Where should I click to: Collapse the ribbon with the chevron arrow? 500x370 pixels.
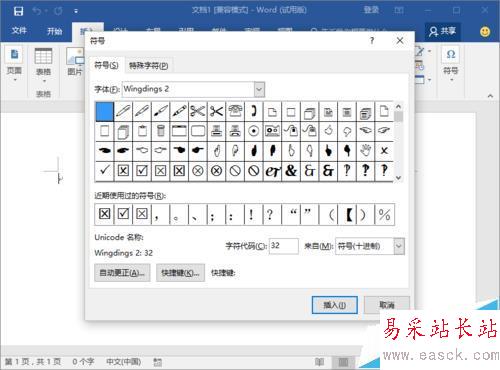(x=490, y=96)
